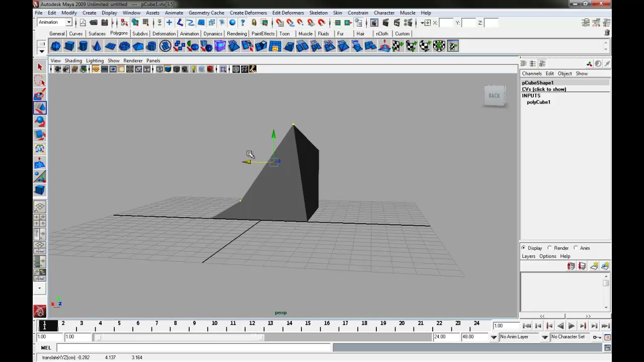Open the viewport Shading menu
Image resolution: width=644 pixels, height=362 pixels.
click(x=73, y=60)
